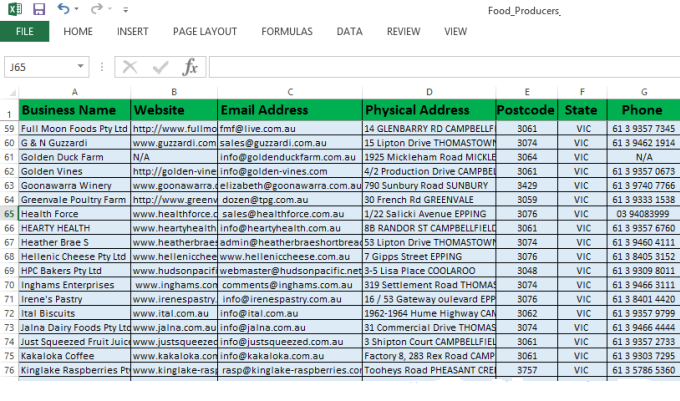
Task: Switch to the PAGE LAYOUT tab
Action: (x=205, y=32)
